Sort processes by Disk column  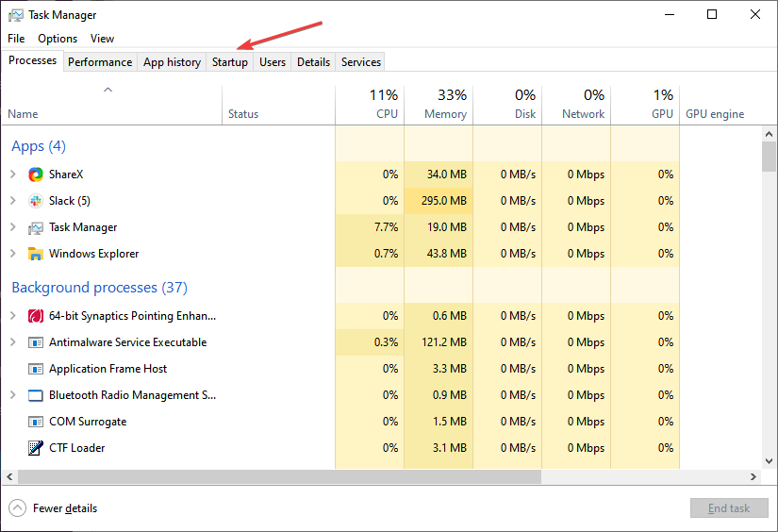click(x=507, y=105)
